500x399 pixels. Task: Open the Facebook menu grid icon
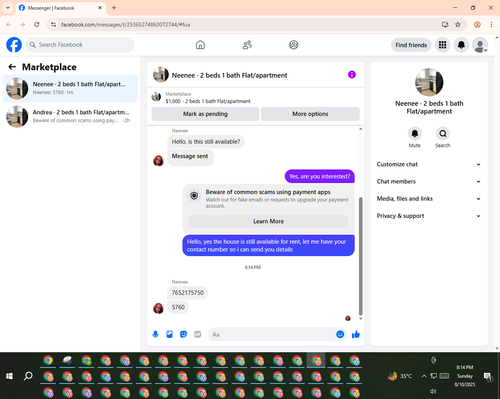coord(442,45)
